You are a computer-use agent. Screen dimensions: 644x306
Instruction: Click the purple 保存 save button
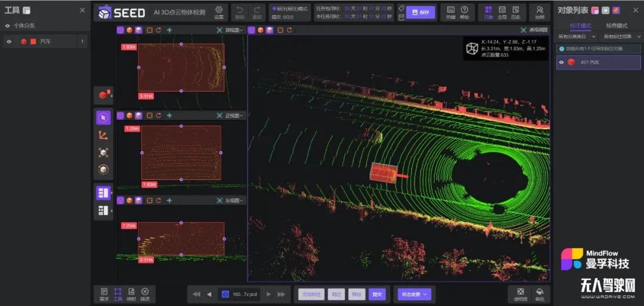[x=421, y=13]
